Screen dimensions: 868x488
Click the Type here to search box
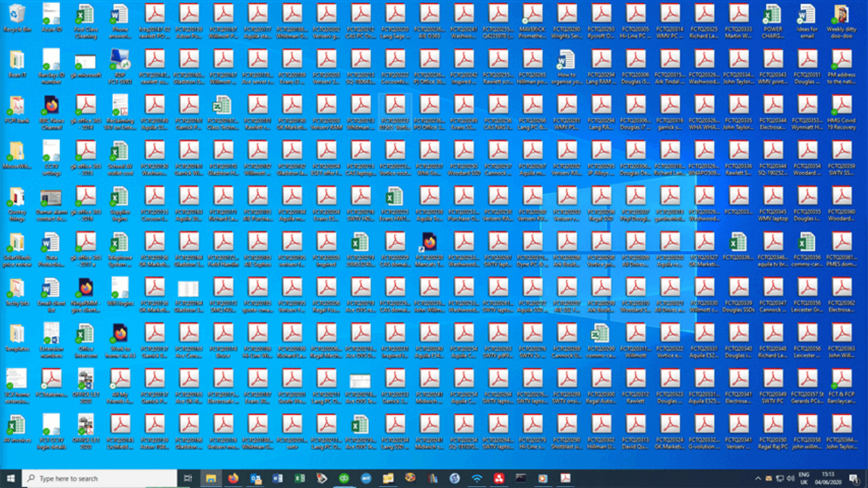99,478
